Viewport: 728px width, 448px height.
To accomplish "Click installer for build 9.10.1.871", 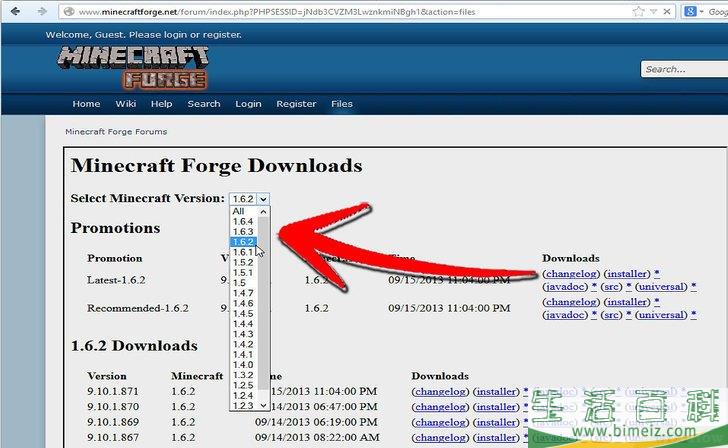I will 496,392.
